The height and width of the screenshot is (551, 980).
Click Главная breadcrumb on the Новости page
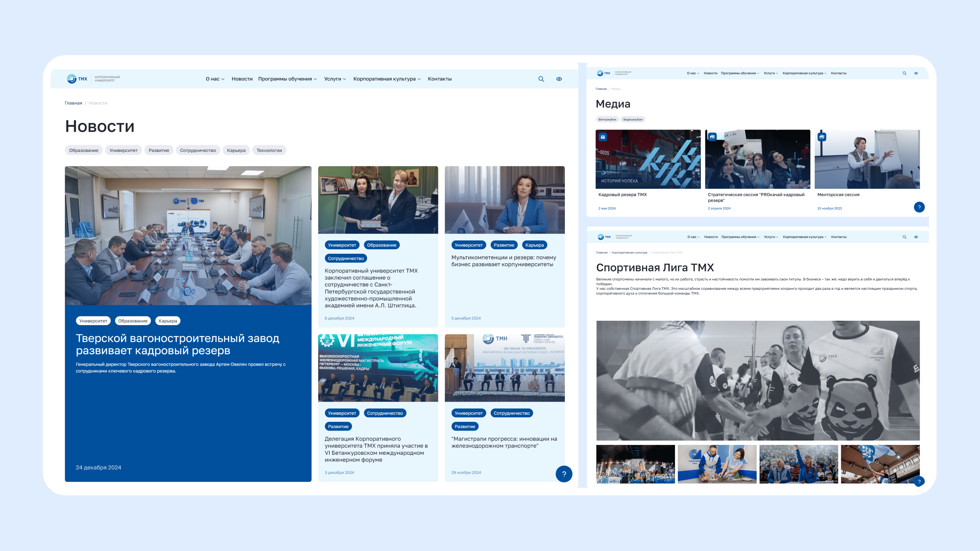click(x=73, y=103)
